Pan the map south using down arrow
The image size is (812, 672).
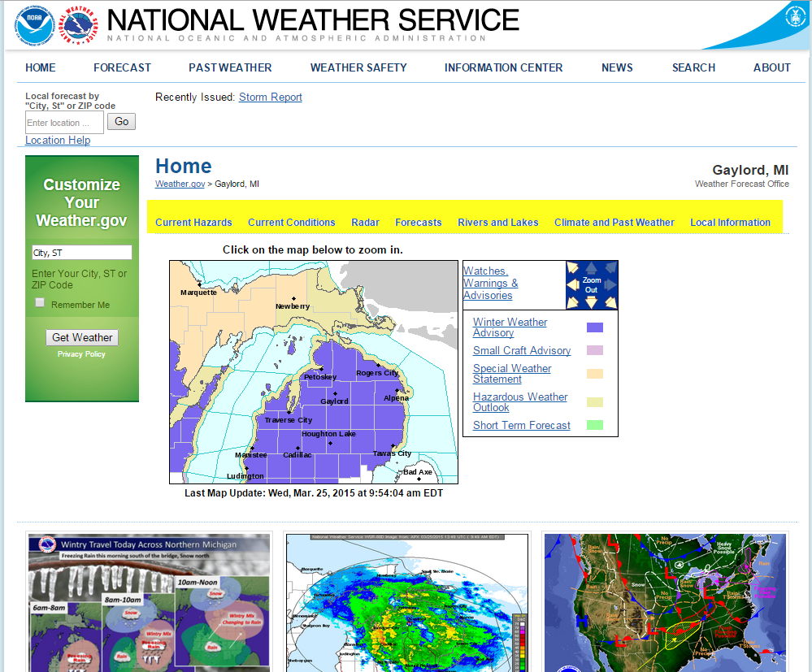592,303
